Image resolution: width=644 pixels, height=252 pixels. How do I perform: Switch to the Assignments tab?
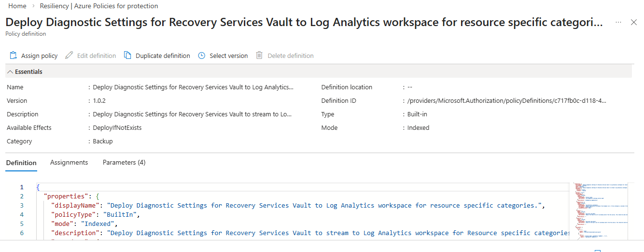[69, 163]
